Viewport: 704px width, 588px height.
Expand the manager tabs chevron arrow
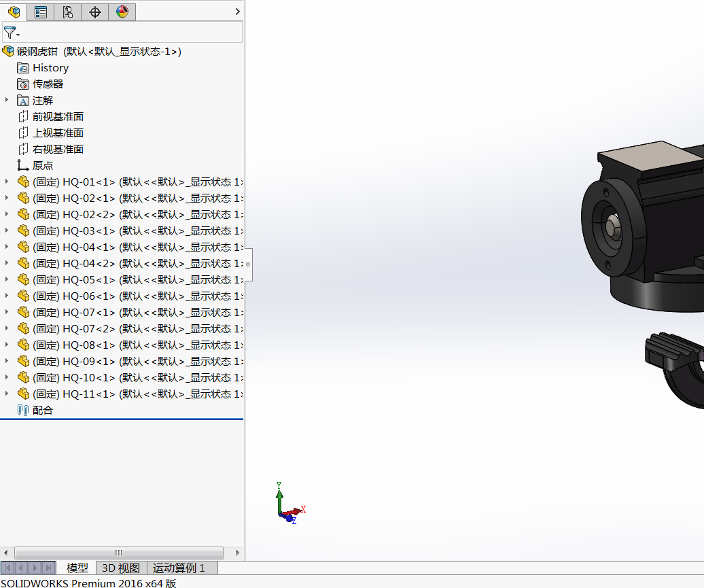pos(238,12)
